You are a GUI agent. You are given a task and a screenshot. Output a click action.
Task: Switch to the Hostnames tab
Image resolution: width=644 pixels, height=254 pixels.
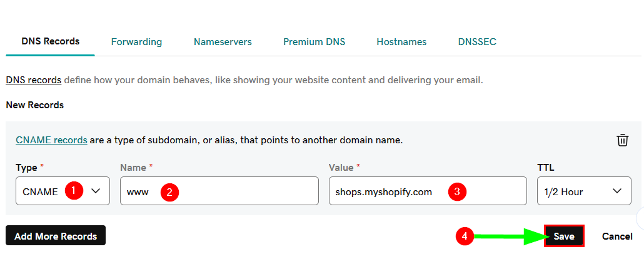401,42
